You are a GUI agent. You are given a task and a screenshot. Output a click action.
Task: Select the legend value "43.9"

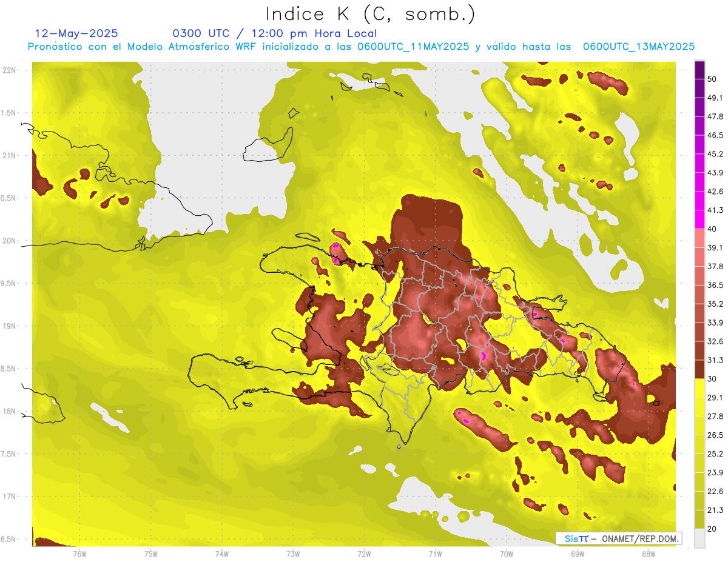pyautogui.click(x=715, y=173)
